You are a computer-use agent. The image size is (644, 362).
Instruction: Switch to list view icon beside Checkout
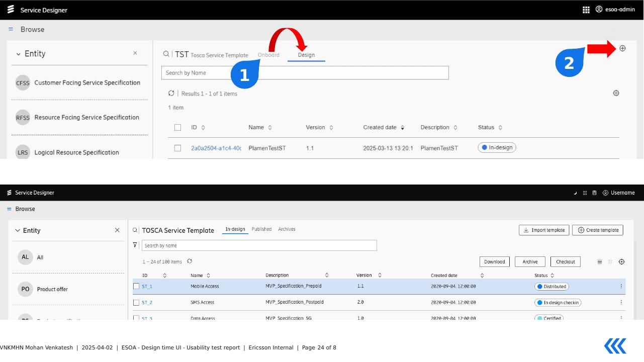click(x=600, y=261)
